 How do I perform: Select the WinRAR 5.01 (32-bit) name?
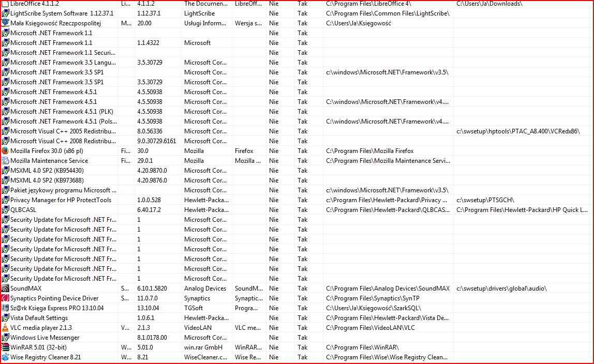(38, 348)
